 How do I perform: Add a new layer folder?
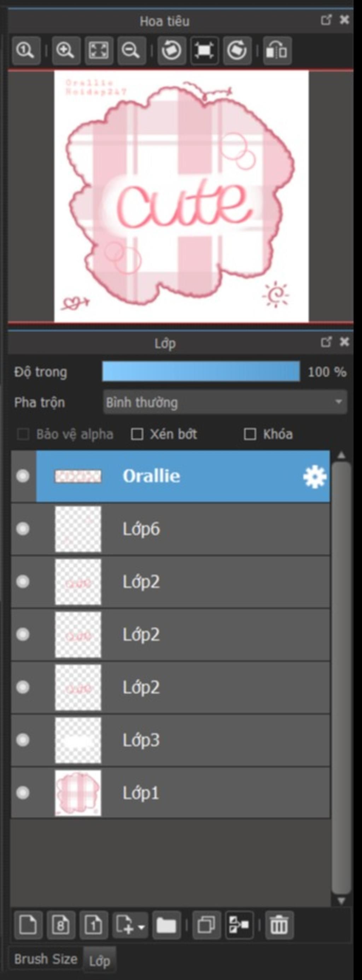coord(167,924)
